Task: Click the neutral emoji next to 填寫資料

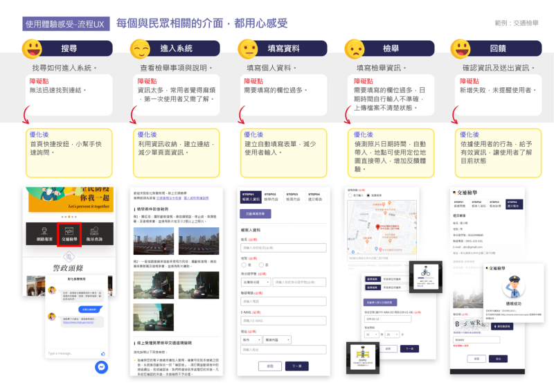Action: tap(248, 48)
